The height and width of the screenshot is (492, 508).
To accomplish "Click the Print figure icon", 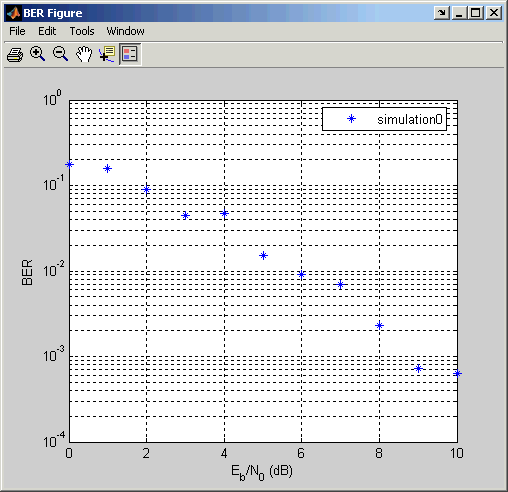I will coord(15,54).
